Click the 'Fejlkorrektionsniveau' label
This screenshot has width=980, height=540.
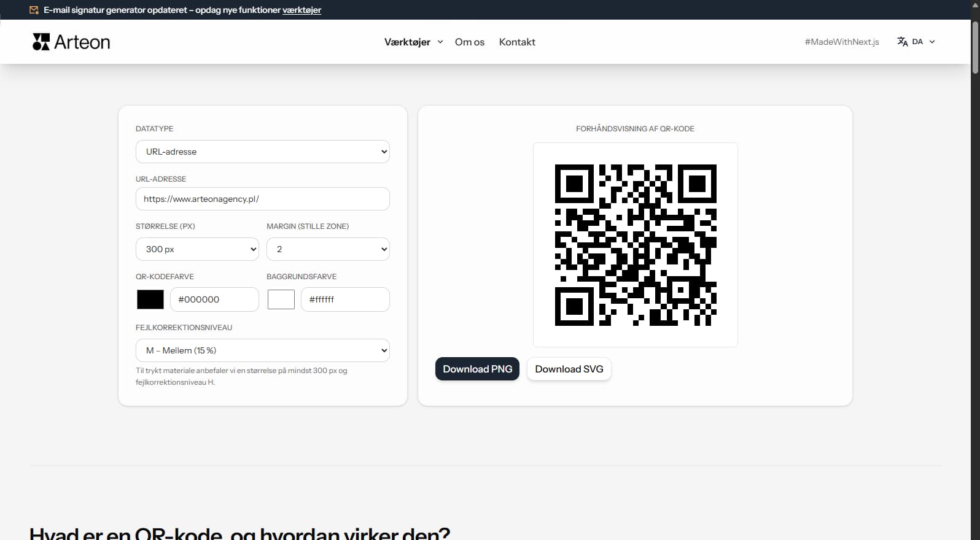pyautogui.click(x=184, y=328)
